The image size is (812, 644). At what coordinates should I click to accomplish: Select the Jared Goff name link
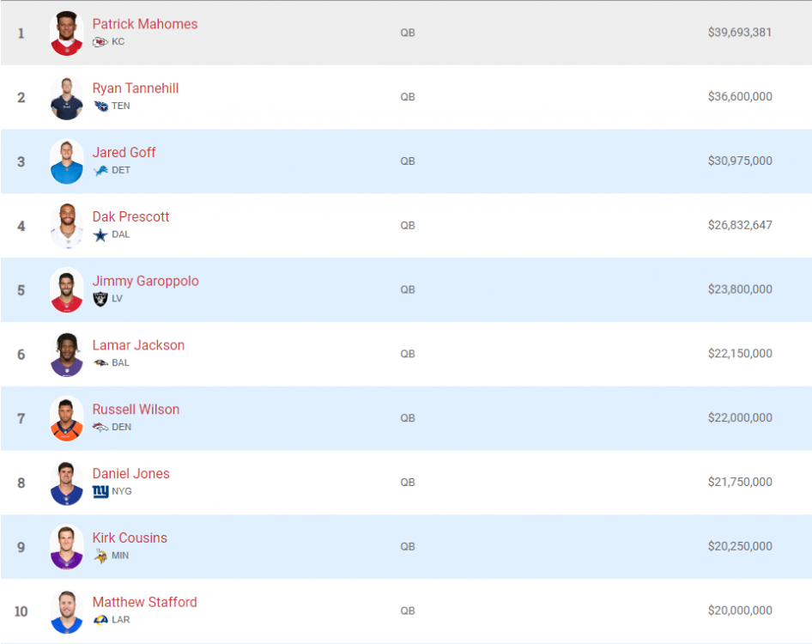click(124, 153)
